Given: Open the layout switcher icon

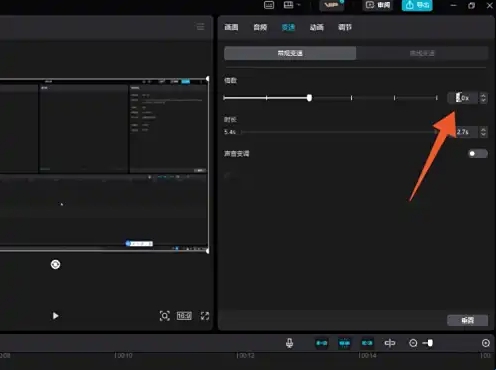Looking at the screenshot, I should pos(288,5).
